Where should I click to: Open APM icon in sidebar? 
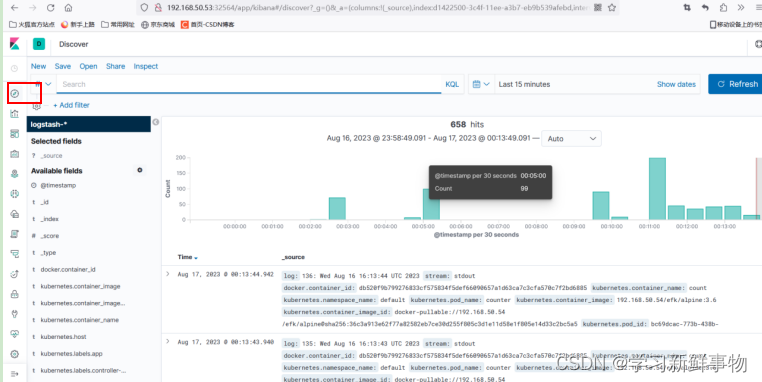[x=15, y=254]
